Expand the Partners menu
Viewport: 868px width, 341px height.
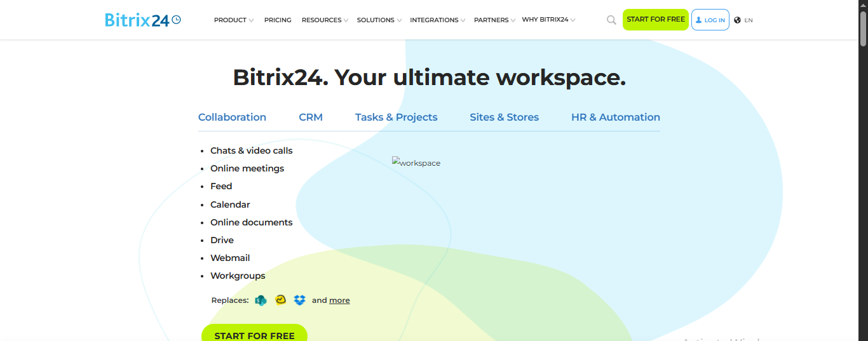point(494,20)
